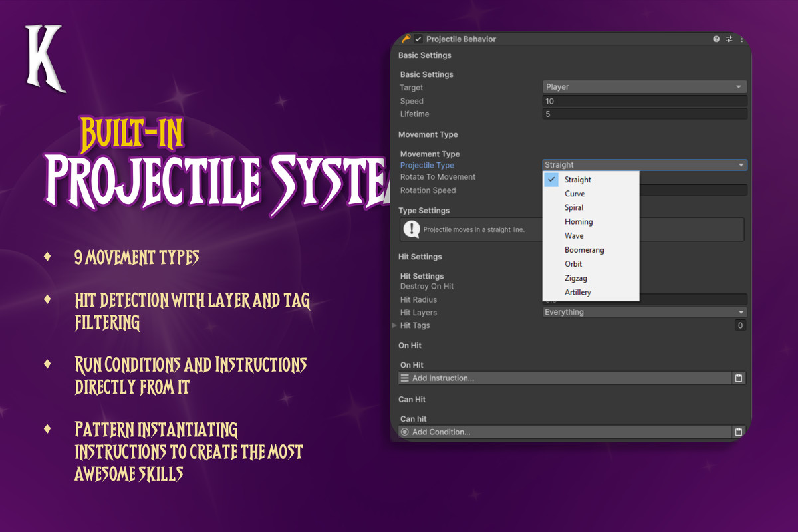This screenshot has height=532, width=798.
Task: Open component help via the question mark icon
Action: point(718,39)
